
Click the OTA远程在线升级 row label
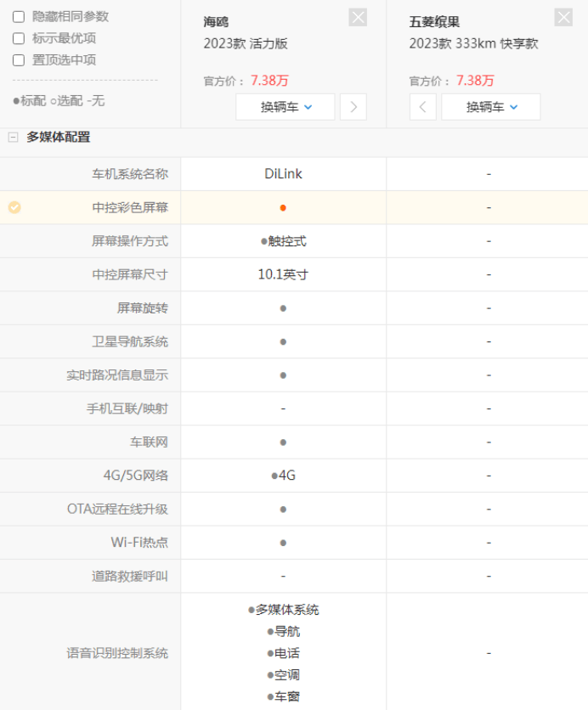(117, 509)
